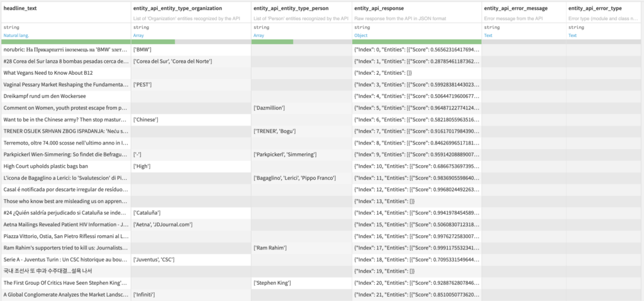The width and height of the screenshot is (644, 301).
Task: Select the response cell with "Index": 0
Action: (x=416, y=50)
